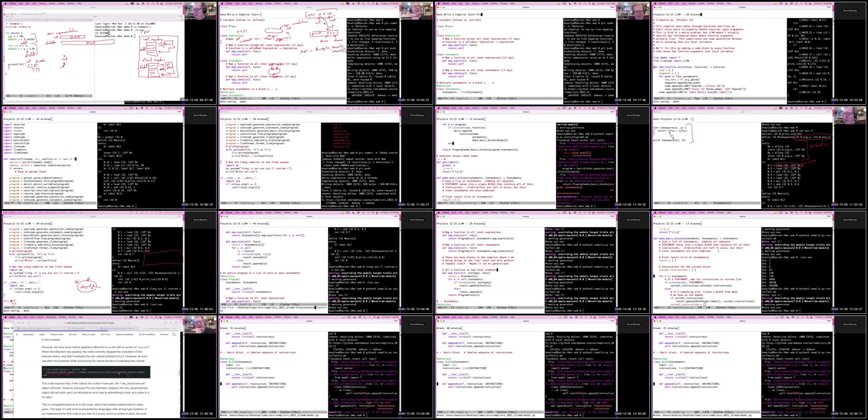Select the frame timestamped 11:33:43
Image resolution: width=868 pixels, height=420 pixels.
tap(759, 158)
